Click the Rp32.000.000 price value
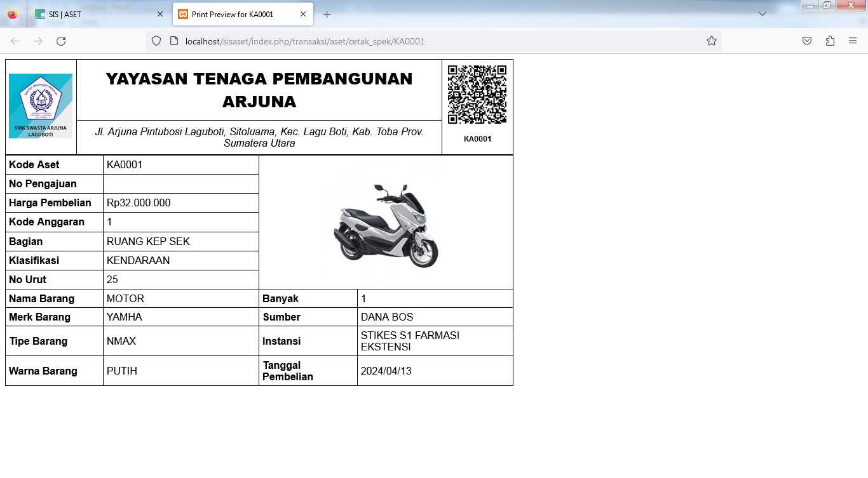Image resolution: width=868 pixels, height=478 pixels. 139,203
